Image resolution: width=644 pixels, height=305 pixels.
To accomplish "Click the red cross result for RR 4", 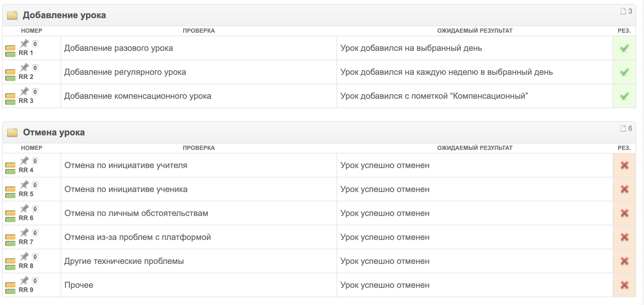I will coord(624,165).
